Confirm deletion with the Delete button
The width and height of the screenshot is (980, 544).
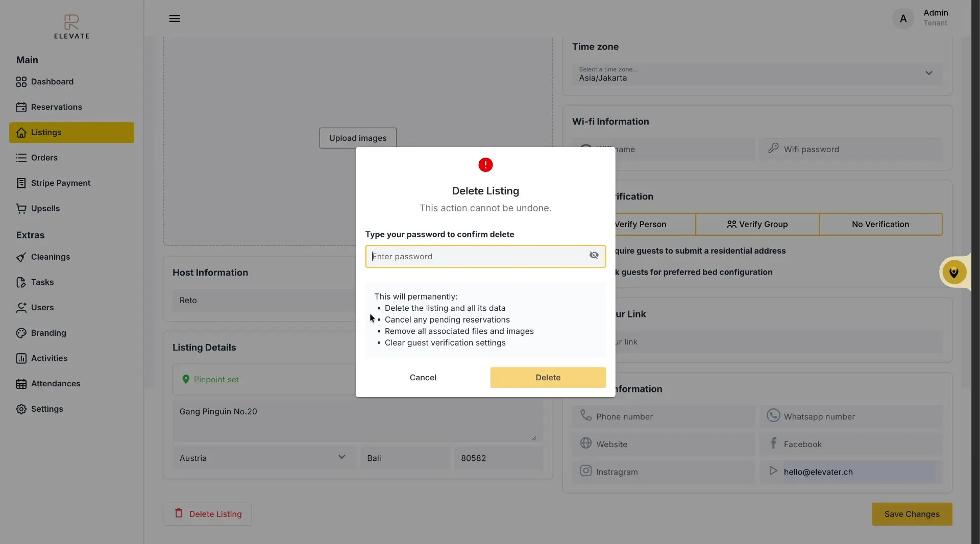pyautogui.click(x=547, y=378)
